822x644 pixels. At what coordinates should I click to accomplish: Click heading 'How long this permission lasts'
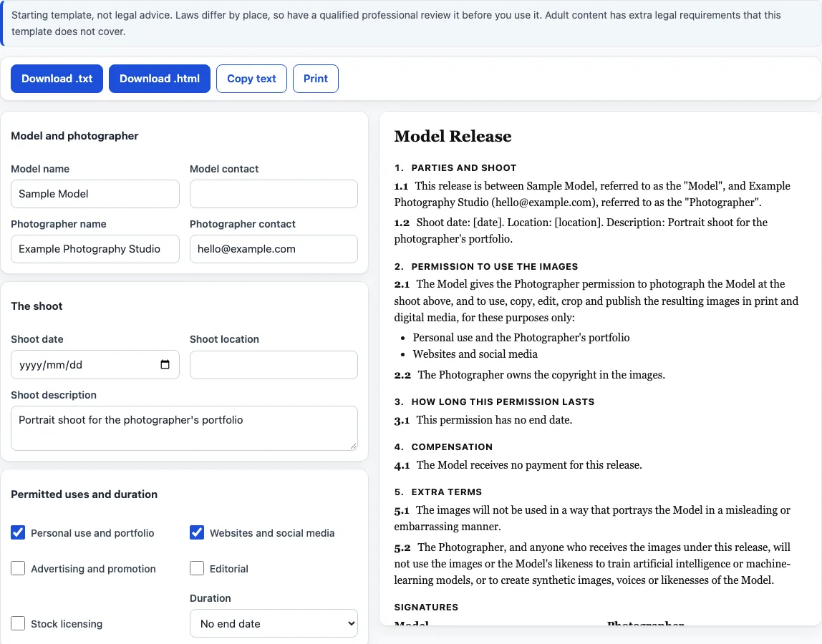(x=494, y=401)
